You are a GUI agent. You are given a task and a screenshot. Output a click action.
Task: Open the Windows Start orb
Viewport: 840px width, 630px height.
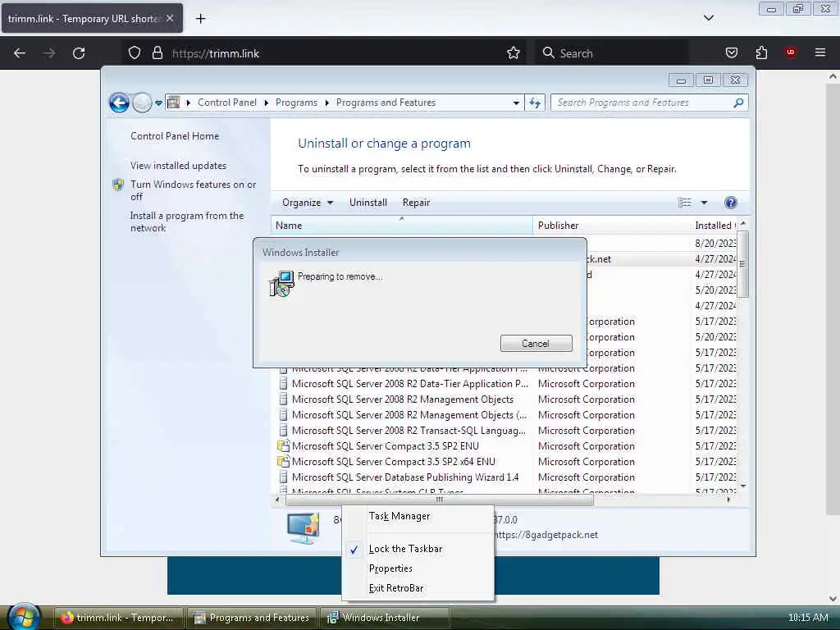click(24, 617)
